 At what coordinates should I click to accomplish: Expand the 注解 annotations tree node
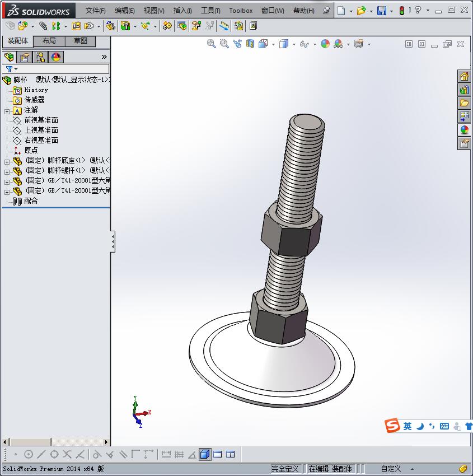7,111
